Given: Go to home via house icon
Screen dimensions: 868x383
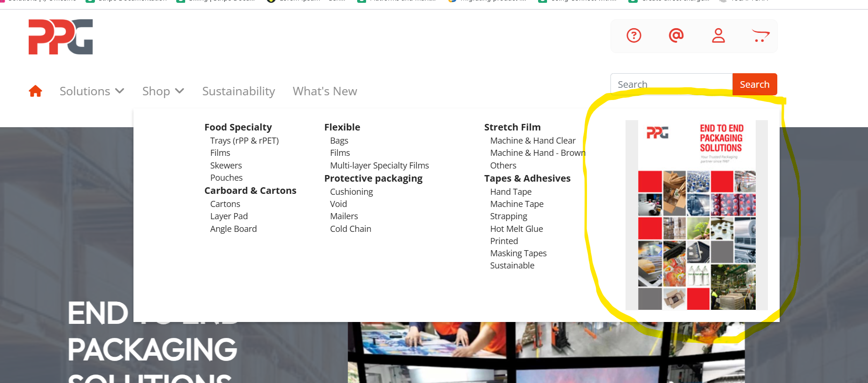Looking at the screenshot, I should click(35, 91).
